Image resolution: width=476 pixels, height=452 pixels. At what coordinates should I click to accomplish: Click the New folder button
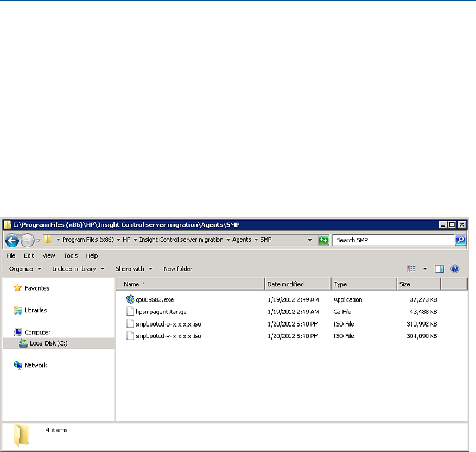point(178,269)
